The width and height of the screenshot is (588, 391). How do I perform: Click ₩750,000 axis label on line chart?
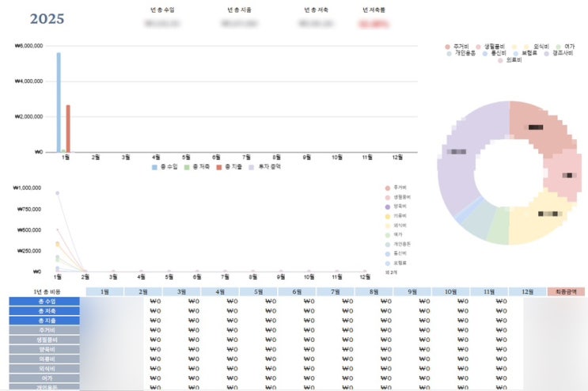pos(29,209)
